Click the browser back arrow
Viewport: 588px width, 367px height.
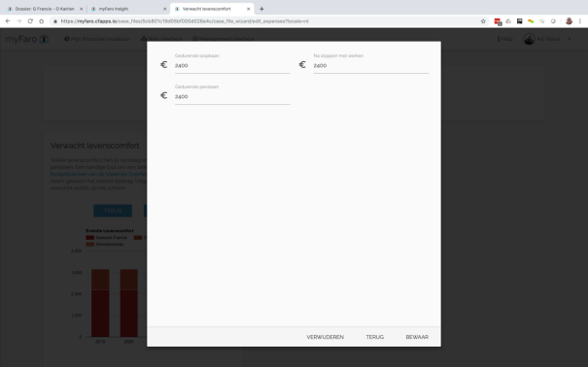click(8, 21)
